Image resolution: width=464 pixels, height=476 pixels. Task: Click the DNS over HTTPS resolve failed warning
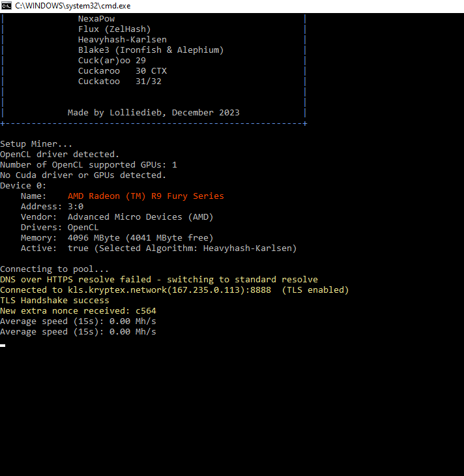pos(159,279)
